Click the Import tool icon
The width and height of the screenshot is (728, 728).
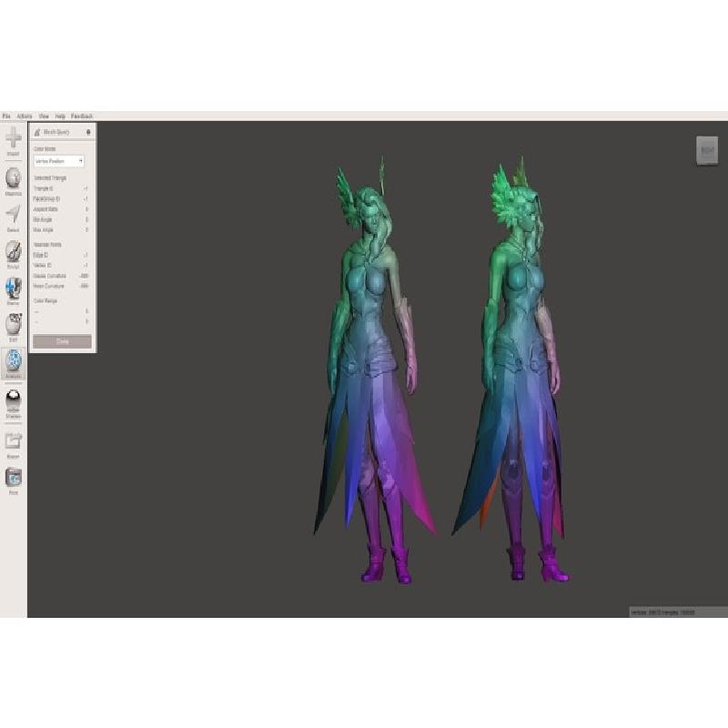[x=14, y=139]
